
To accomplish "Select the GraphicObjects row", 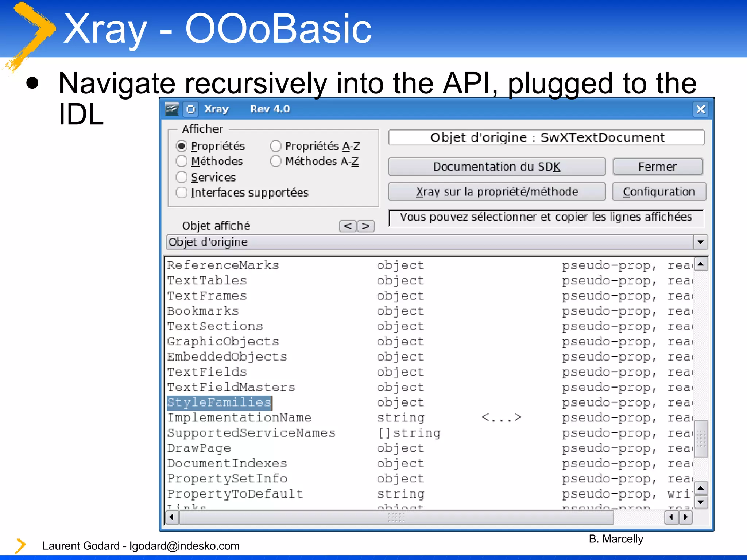I will click(x=429, y=341).
